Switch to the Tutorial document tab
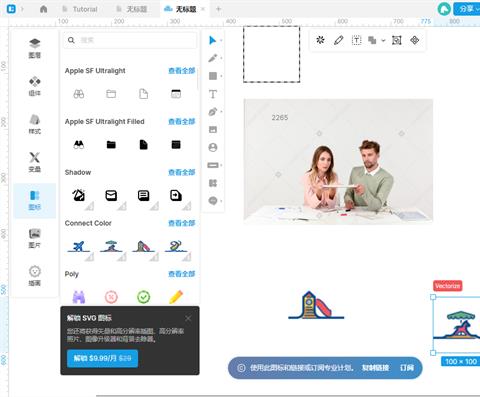This screenshot has width=480, height=397. pyautogui.click(x=80, y=9)
